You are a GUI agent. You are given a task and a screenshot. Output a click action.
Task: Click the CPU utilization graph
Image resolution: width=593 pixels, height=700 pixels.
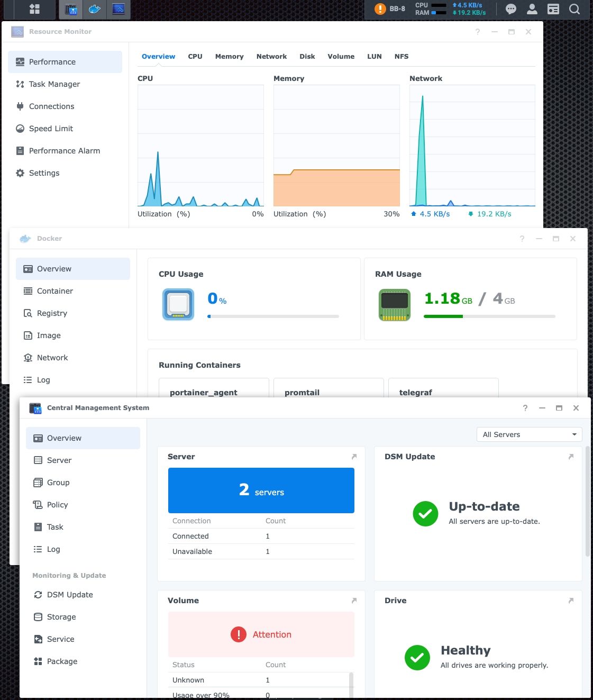(200, 146)
